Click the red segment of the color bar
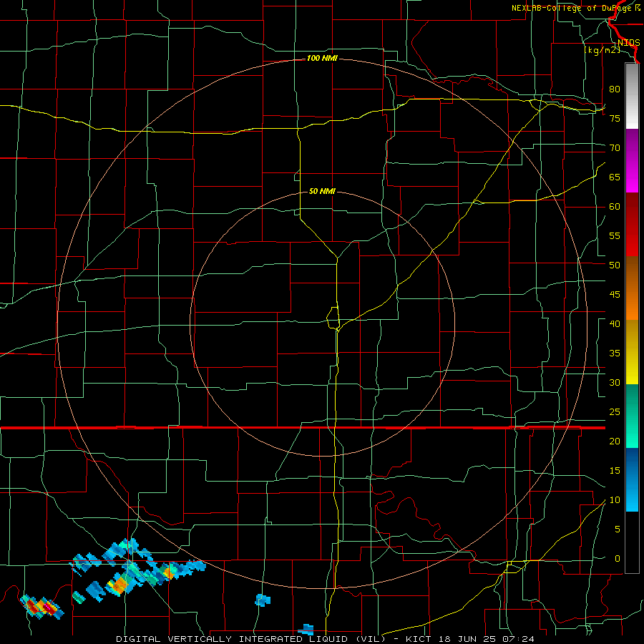This screenshot has width=644, height=644. pos(632,224)
